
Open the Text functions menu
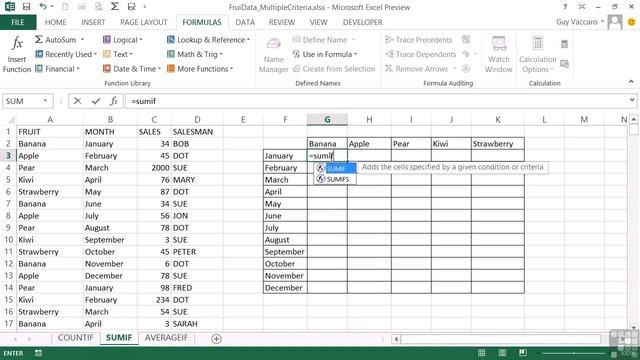[x=118, y=54]
